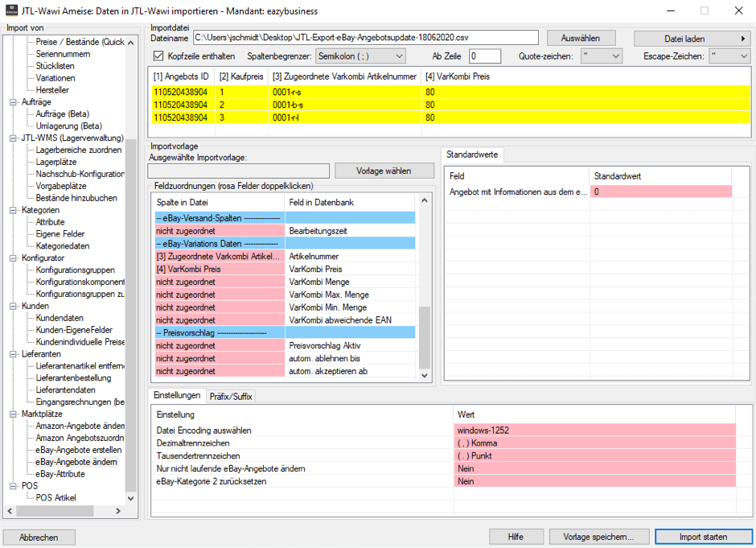Collapse the Kunden tree node

[13, 306]
